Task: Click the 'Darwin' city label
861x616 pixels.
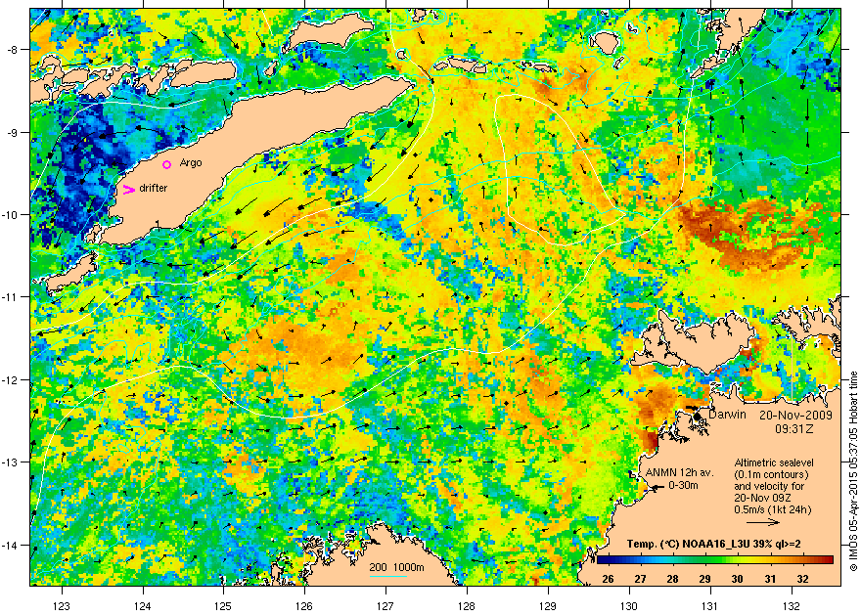Action: point(727,415)
